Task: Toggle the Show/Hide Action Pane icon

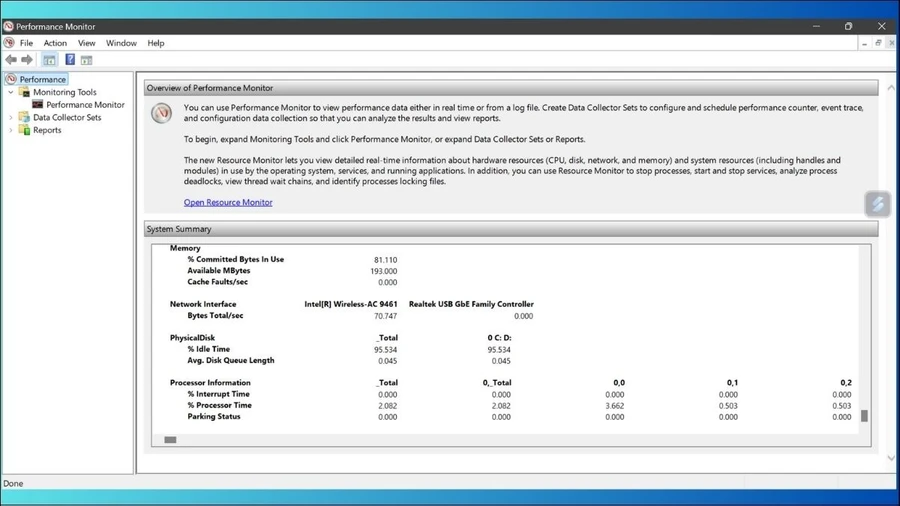Action: [87, 60]
